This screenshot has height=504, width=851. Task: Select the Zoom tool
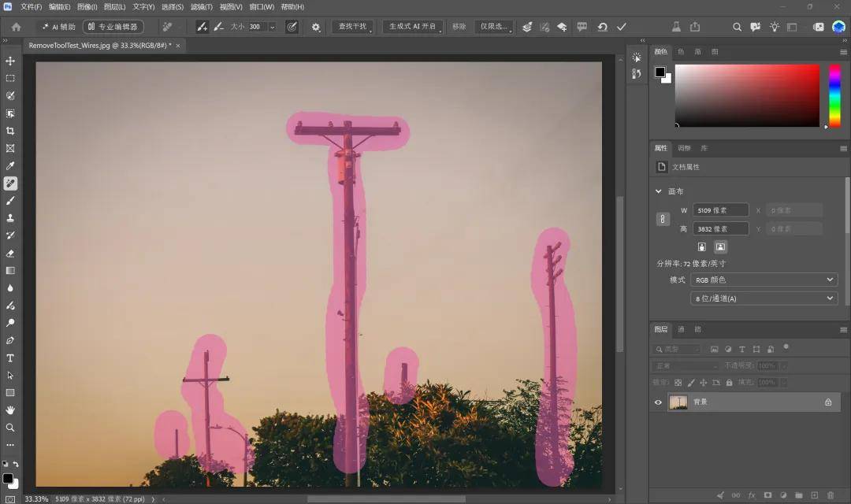click(x=10, y=428)
